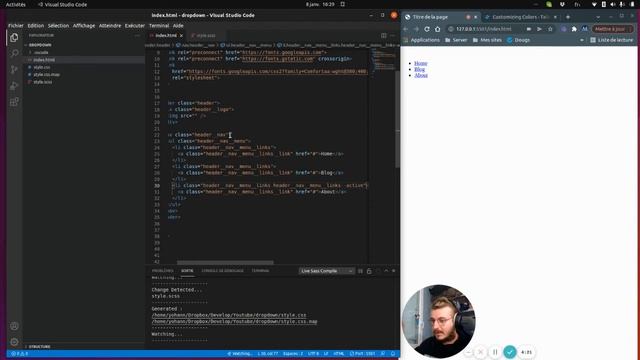Viewport: 640px width, 360px height.
Task: Maximize the bottom panel with the chevron
Action: point(386,271)
